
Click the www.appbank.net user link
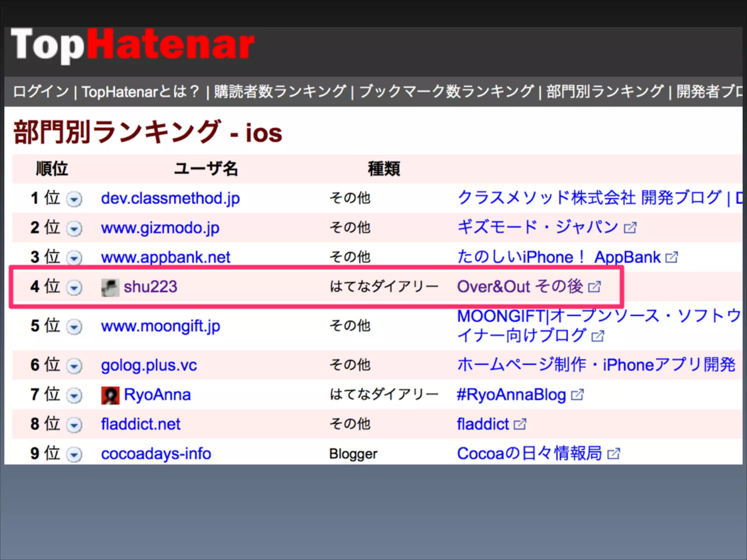(x=166, y=257)
